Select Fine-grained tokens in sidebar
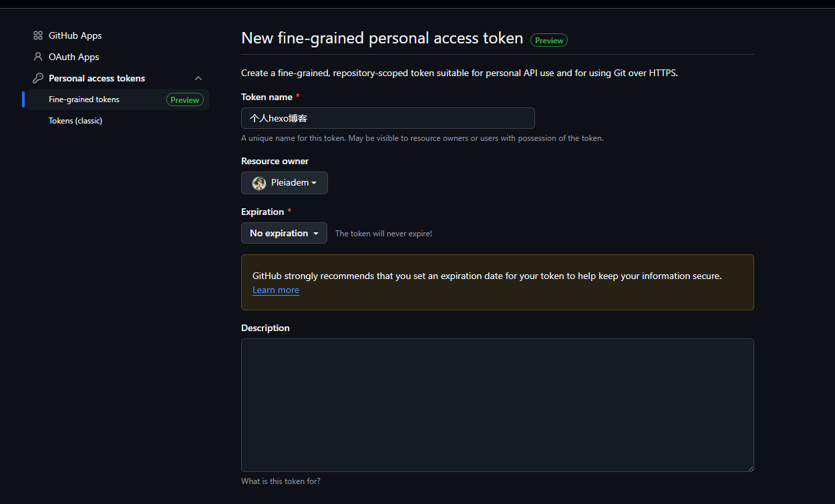This screenshot has width=835, height=504. point(84,99)
